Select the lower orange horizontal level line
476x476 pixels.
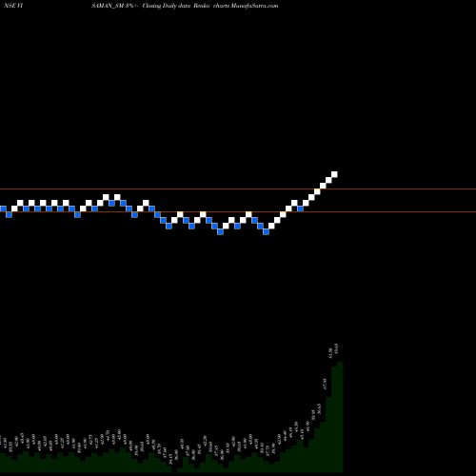coord(238,211)
